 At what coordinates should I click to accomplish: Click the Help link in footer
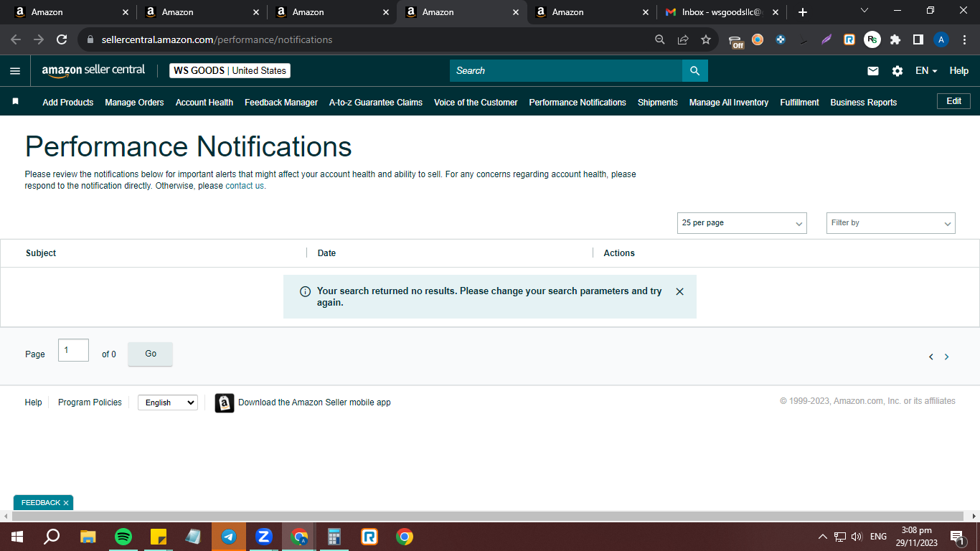(34, 402)
